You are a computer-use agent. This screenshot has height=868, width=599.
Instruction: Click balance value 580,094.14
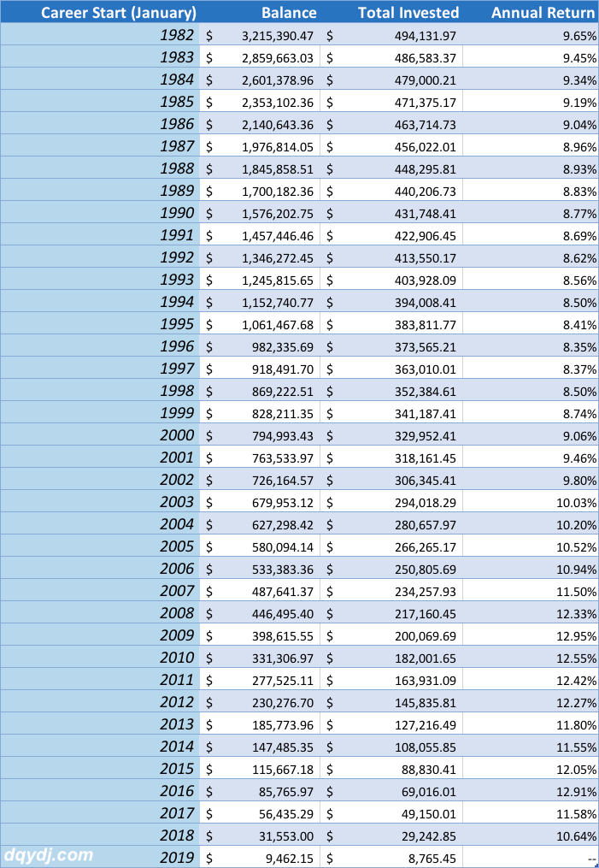pyautogui.click(x=260, y=546)
